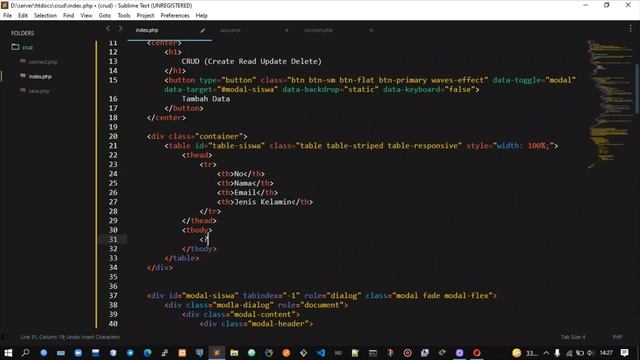Click the unsaved pencil icon on index.php tab
This screenshot has height=360, width=640.
[202, 30]
